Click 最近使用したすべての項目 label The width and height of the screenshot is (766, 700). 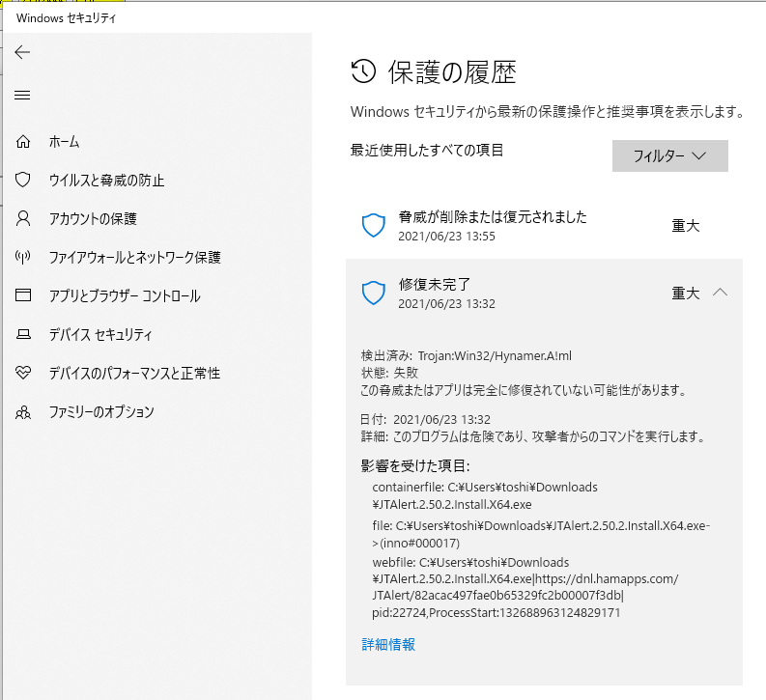[x=427, y=150]
